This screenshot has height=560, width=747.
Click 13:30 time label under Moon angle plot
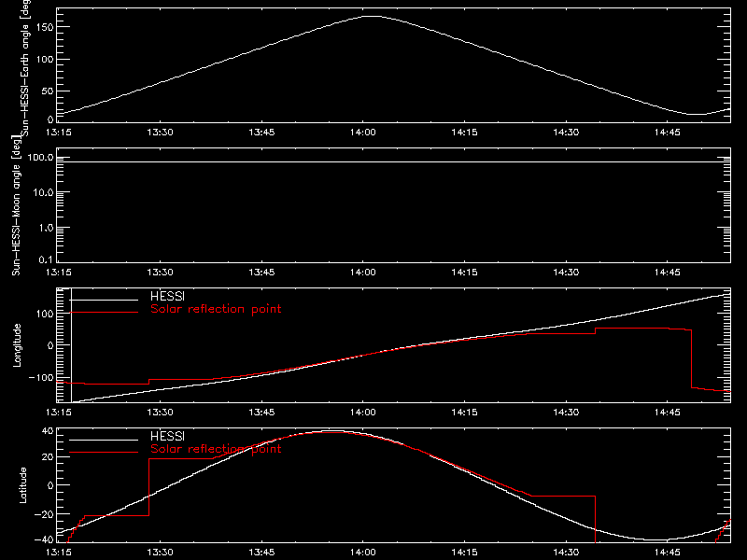(160, 273)
